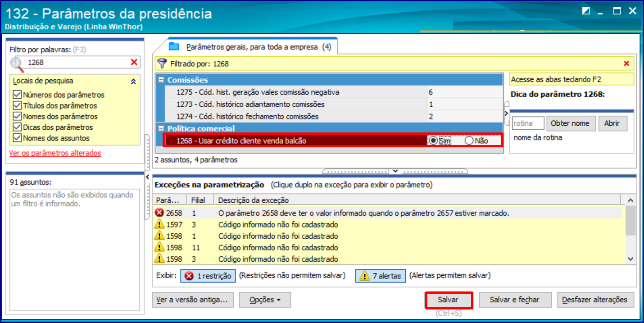Click '2 assuntos, 4 parâmetros' status text

pyautogui.click(x=196, y=159)
